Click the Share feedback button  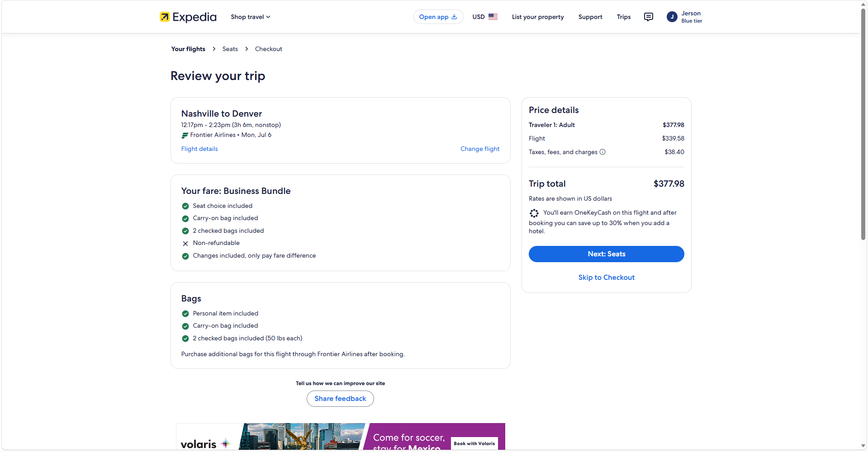[x=340, y=399]
